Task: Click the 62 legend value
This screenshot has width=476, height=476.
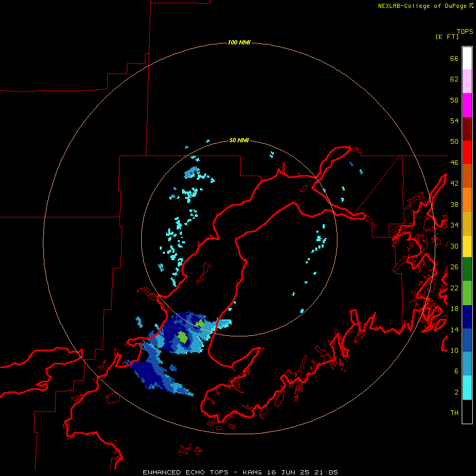Action: coord(454,79)
